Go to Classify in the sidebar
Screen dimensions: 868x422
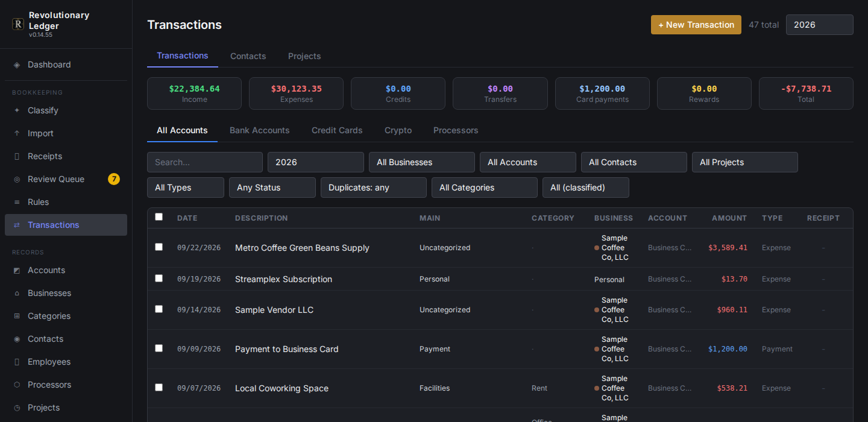[66, 110]
